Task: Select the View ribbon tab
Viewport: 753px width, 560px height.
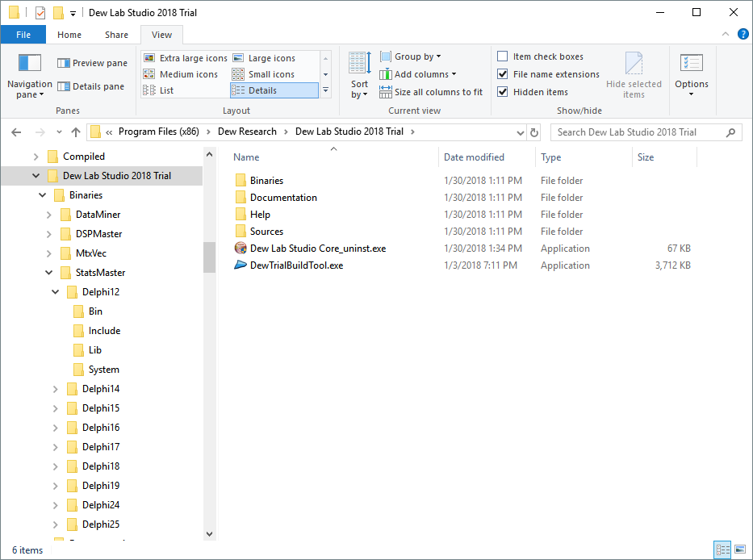Action: click(161, 35)
